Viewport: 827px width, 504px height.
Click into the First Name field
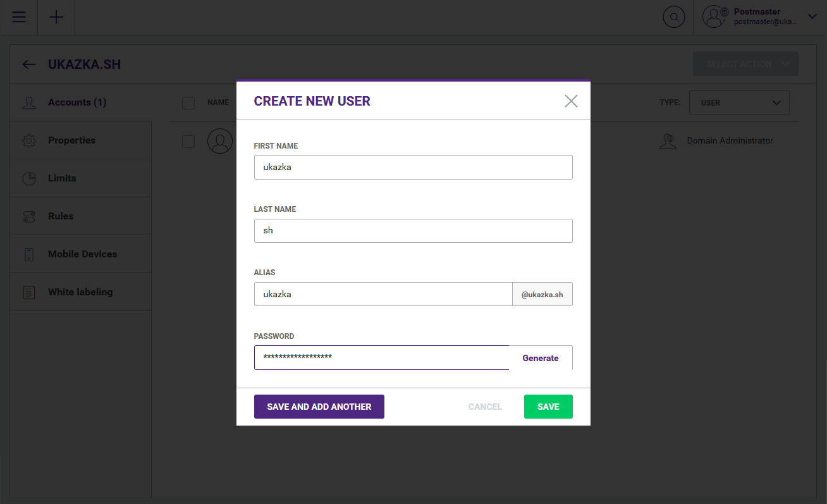[413, 168]
